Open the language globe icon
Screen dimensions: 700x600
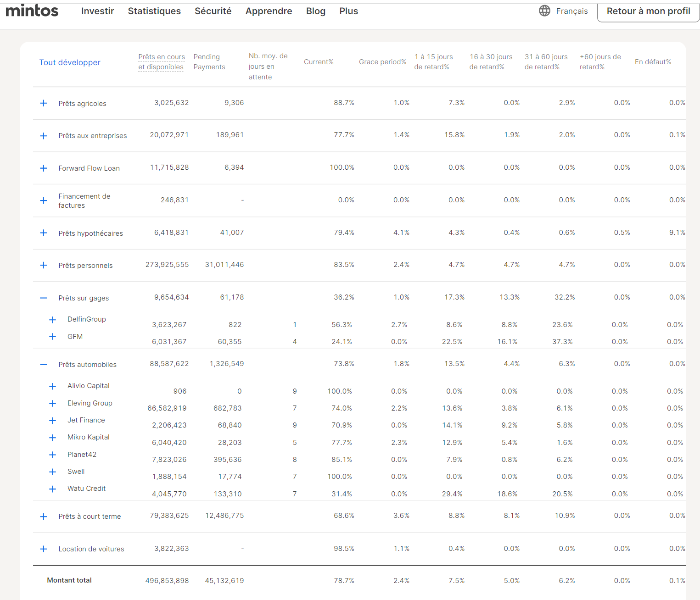(544, 11)
